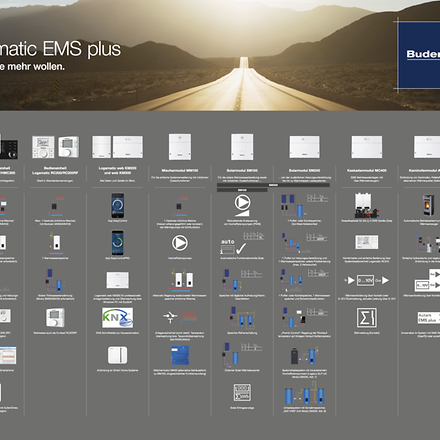Select the wide web KM300 module image at top
The width and height of the screenshot is (440, 440).
[x=128, y=147]
